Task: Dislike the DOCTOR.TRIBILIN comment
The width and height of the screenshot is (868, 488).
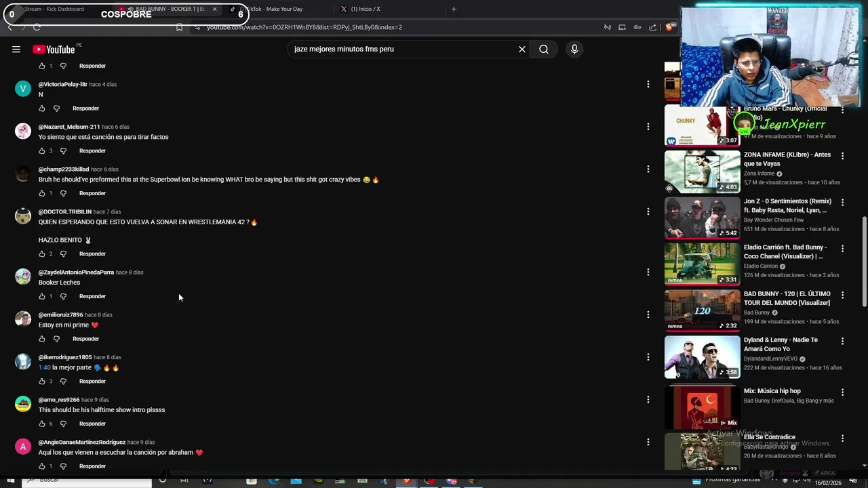Action: coord(63,253)
